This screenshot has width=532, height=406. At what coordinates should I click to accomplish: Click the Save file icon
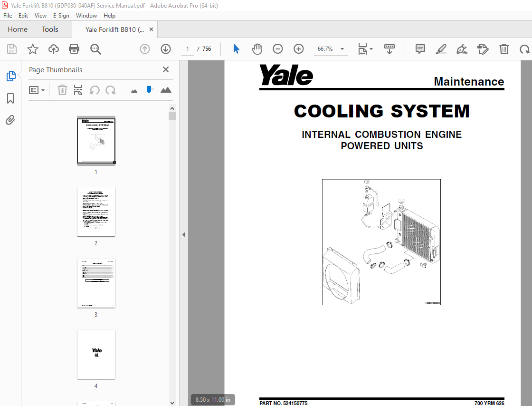(12, 49)
